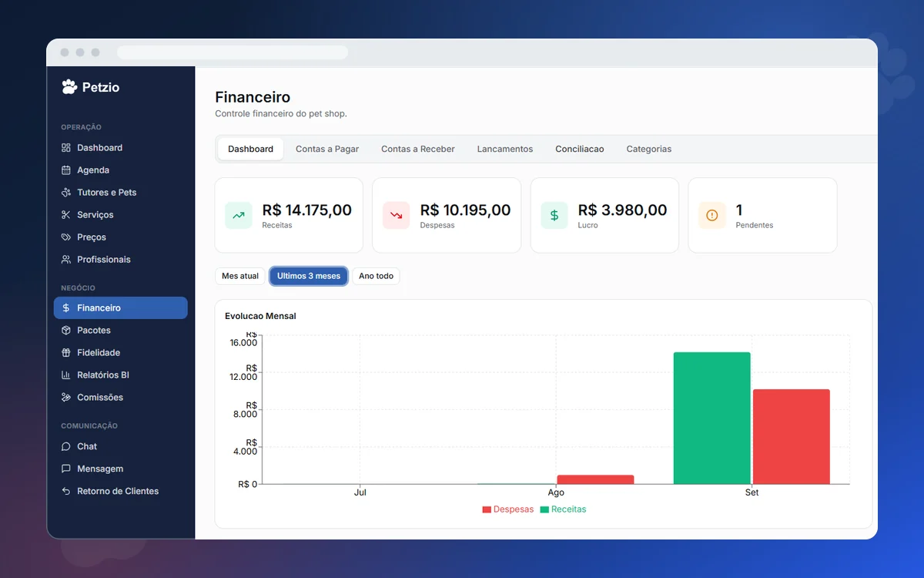Switch to the Conciliacao tab
The width and height of the screenshot is (924, 578).
click(x=580, y=150)
